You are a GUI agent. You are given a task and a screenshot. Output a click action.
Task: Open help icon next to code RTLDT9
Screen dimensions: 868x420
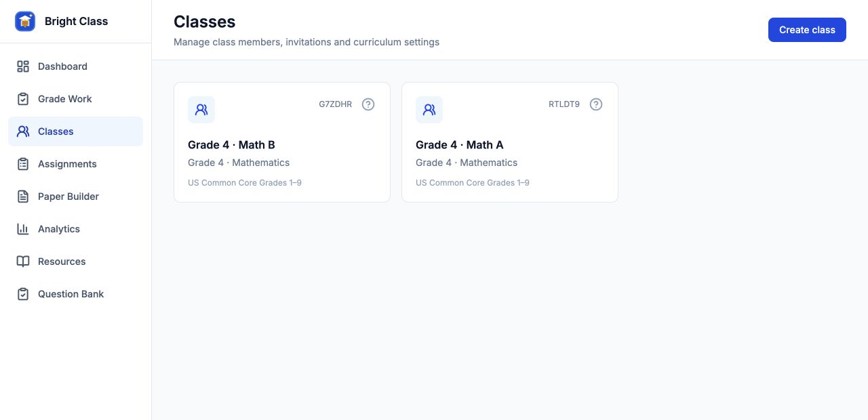click(596, 104)
